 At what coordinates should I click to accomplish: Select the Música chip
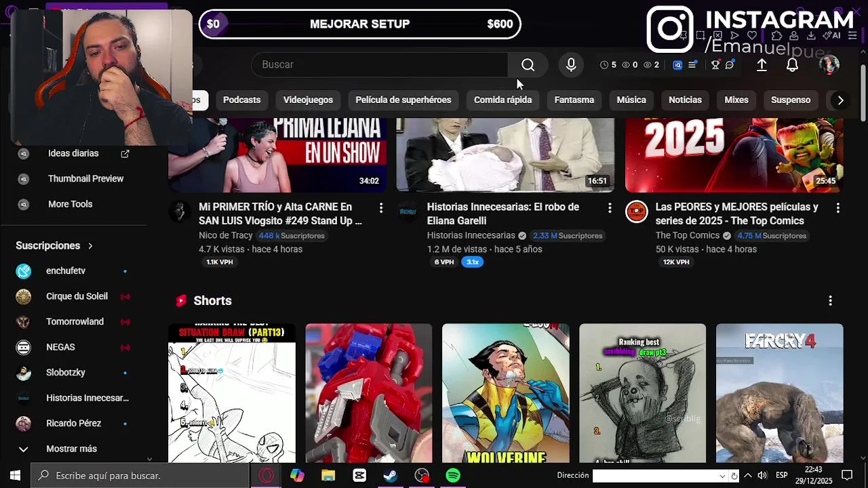(x=631, y=100)
